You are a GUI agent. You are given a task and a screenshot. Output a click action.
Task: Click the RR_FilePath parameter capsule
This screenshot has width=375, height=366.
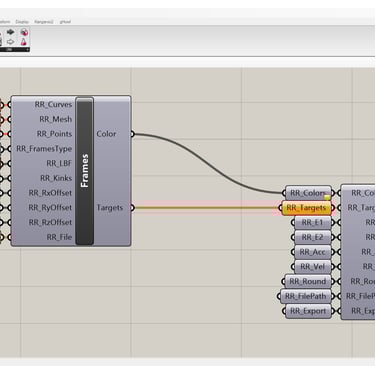click(306, 296)
